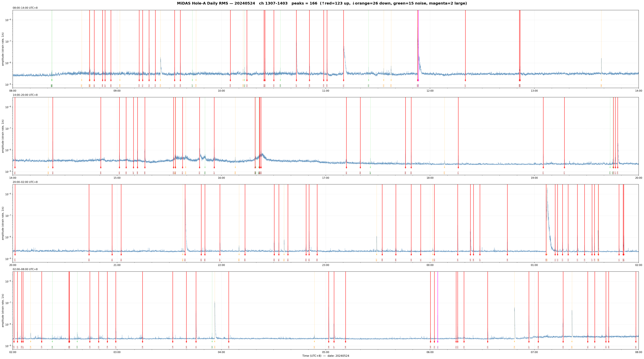Click the 06:00 time tick label
Screen dimensions: 644x359
(430, 352)
